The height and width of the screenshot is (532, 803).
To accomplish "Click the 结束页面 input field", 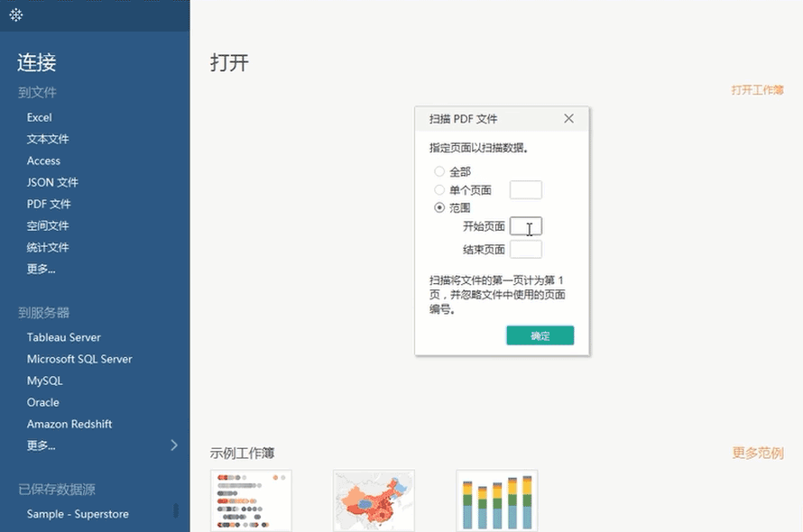I will (525, 249).
